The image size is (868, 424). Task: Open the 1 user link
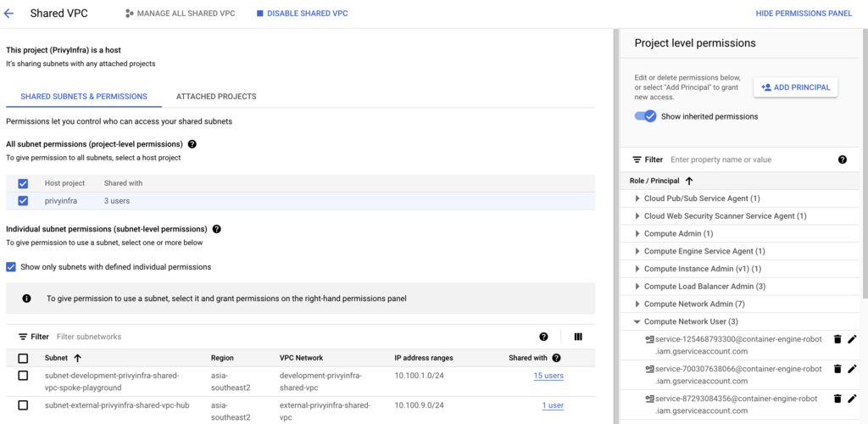[553, 405]
